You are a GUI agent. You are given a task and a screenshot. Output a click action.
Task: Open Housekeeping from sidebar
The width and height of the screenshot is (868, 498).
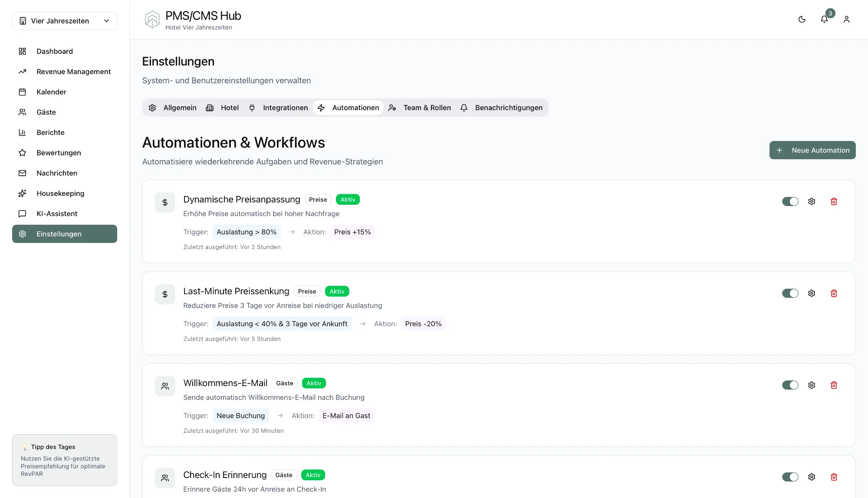coord(60,193)
